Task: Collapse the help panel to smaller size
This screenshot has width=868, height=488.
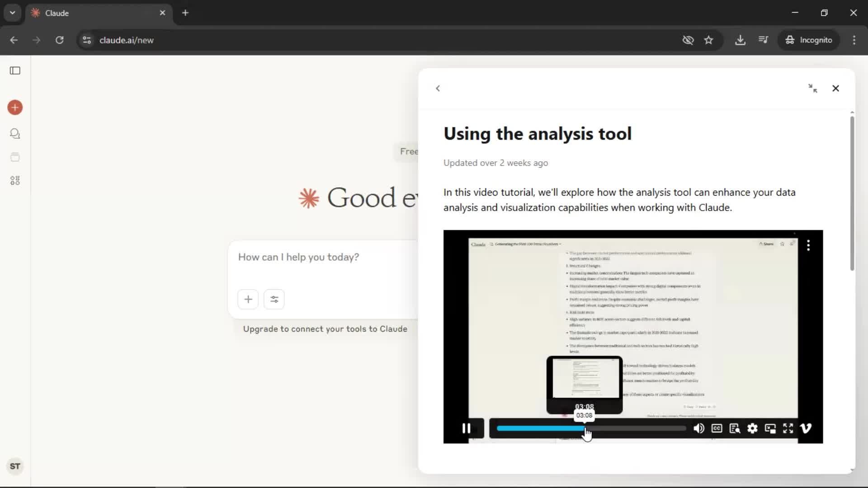Action: [x=813, y=89]
